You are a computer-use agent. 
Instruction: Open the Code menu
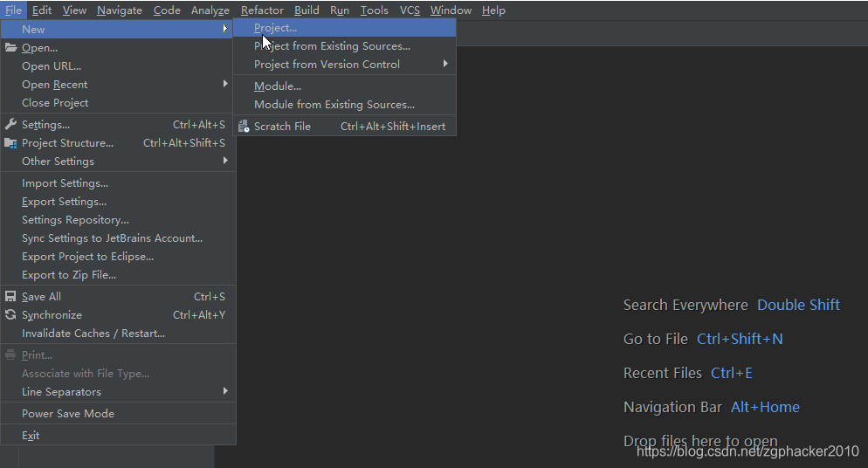click(167, 10)
